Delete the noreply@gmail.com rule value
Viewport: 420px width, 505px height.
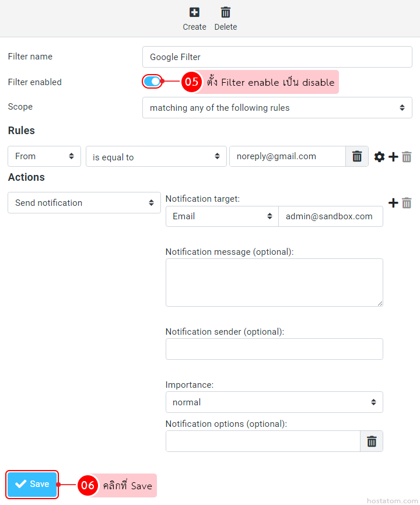[x=358, y=156]
